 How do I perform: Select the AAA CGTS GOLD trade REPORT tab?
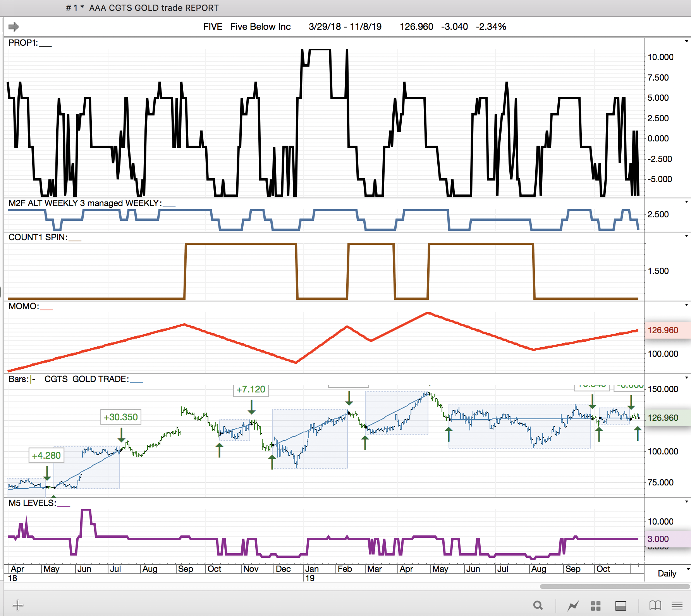[x=142, y=8]
